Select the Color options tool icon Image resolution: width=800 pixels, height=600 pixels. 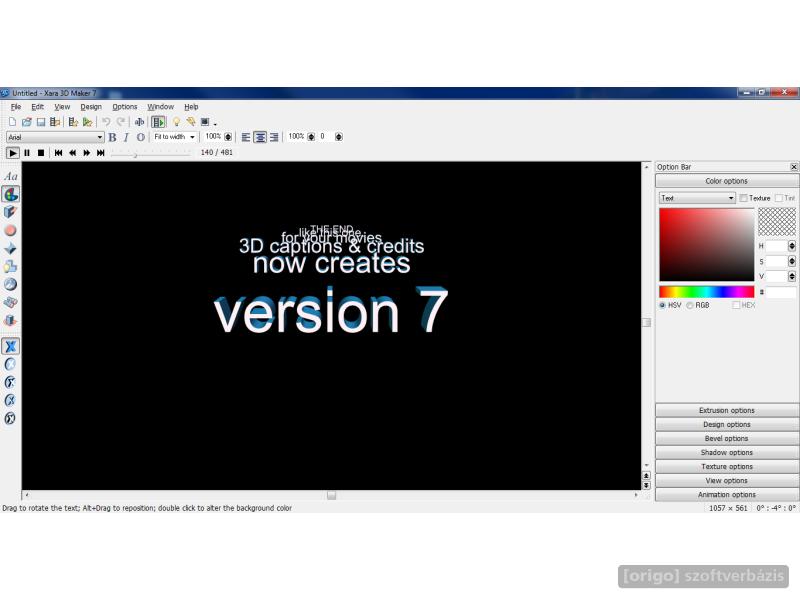[x=11, y=194]
